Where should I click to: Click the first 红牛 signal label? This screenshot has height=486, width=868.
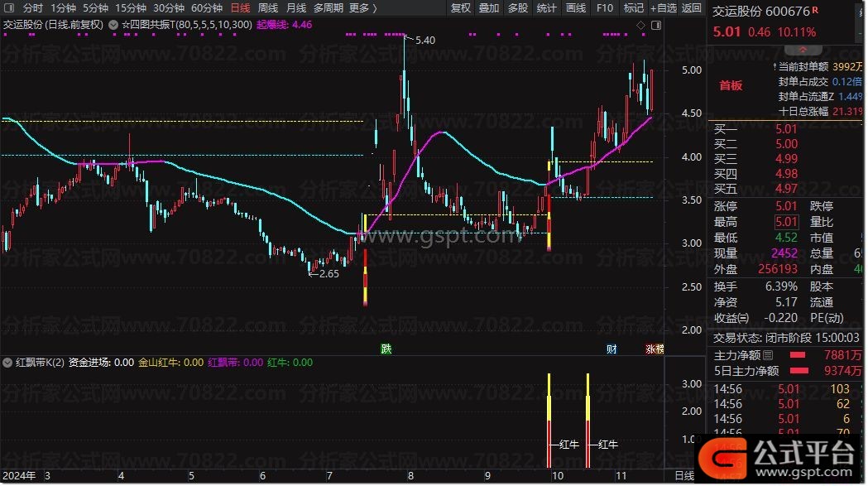click(x=569, y=445)
